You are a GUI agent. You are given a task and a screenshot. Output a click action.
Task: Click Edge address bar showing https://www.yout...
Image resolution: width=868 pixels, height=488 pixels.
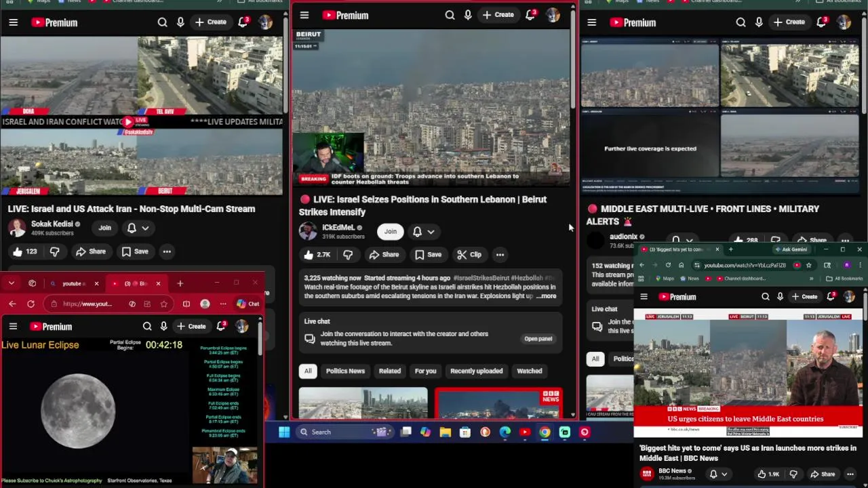coord(88,304)
